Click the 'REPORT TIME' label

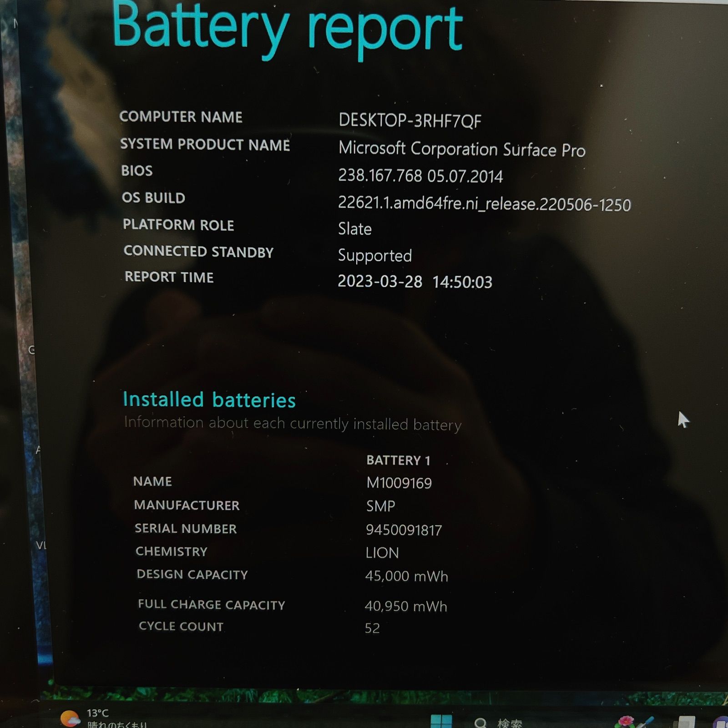(x=169, y=277)
